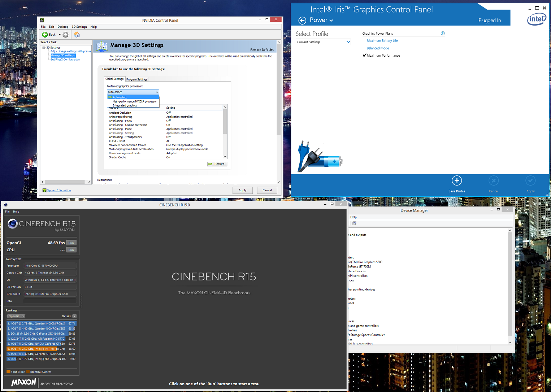
Task: Open the Current Settings profile dropdown
Action: tap(324, 42)
